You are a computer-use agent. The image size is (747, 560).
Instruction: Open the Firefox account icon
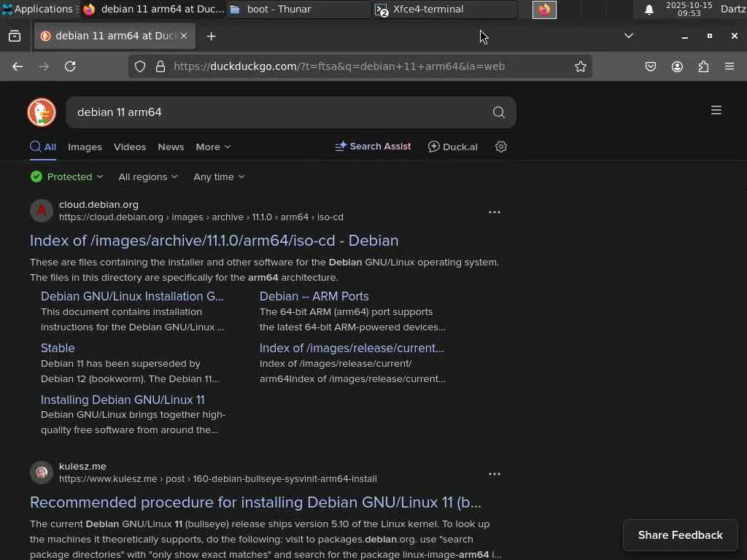coord(677,66)
